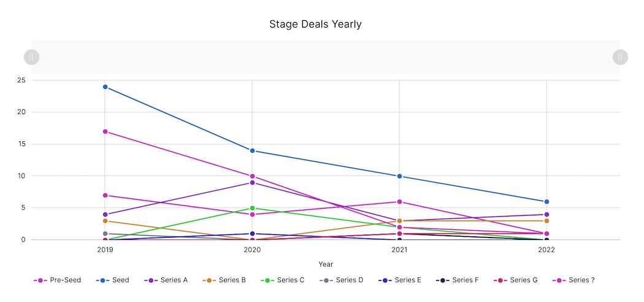Image resolution: width=644 pixels, height=302 pixels.
Task: Click Series C point at 2020
Action: (252, 208)
